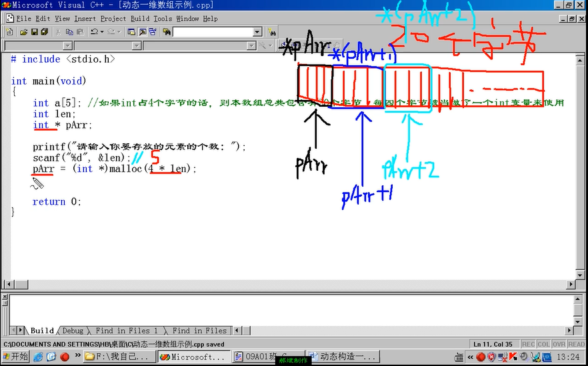
Task: Click the editor vertical scrollbar up arrow
Action: [x=580, y=60]
